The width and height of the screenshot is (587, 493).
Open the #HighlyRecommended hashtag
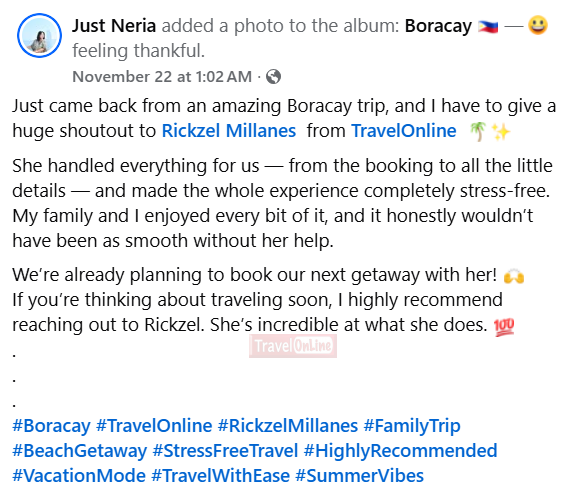(401, 451)
